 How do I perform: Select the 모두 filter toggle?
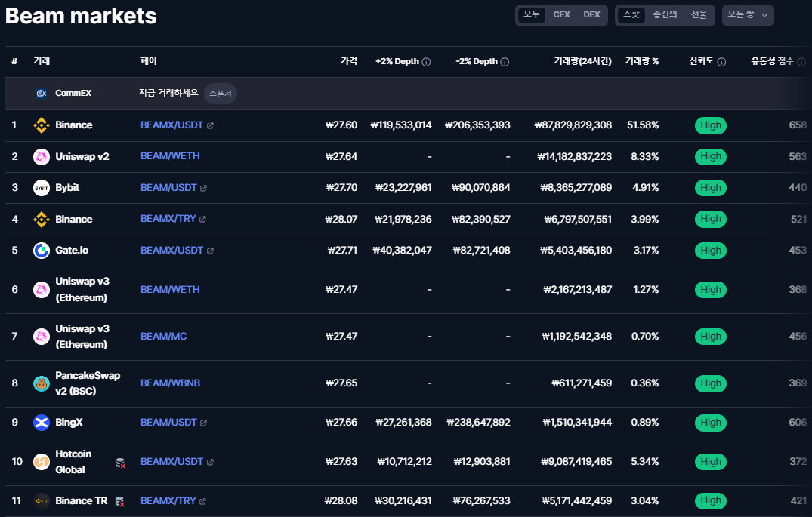(532, 14)
